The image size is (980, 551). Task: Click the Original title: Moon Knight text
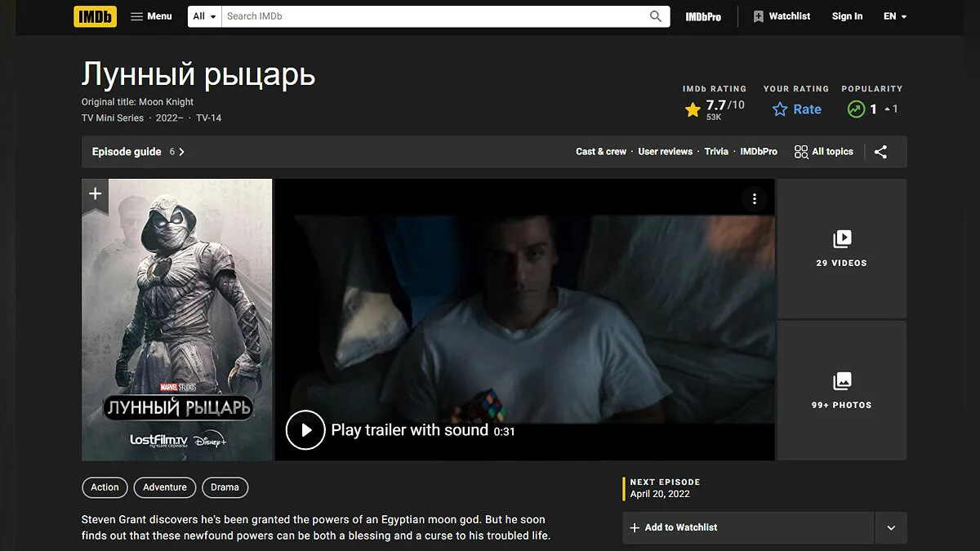coord(137,102)
